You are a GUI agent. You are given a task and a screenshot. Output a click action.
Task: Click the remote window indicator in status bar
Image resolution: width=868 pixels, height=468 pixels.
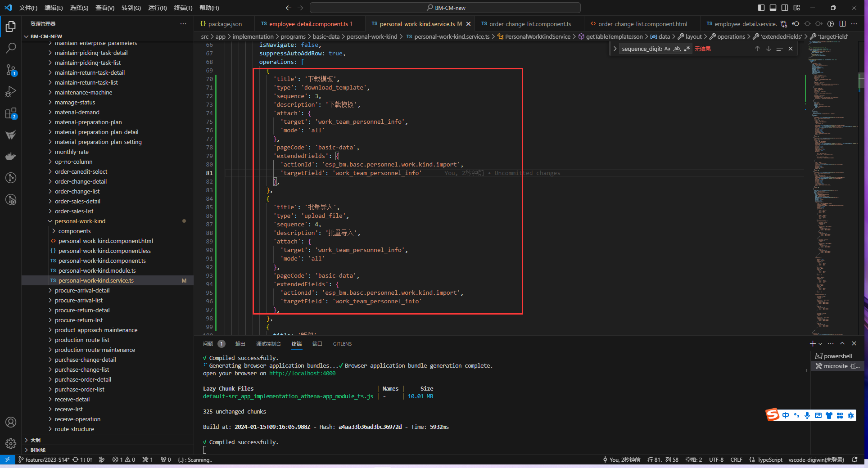tap(8, 459)
